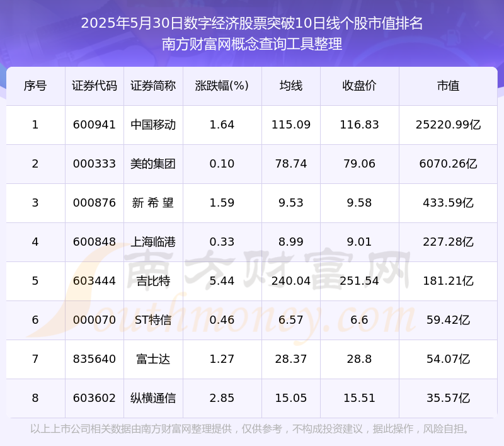Click market value 59.42亿

(x=448, y=320)
